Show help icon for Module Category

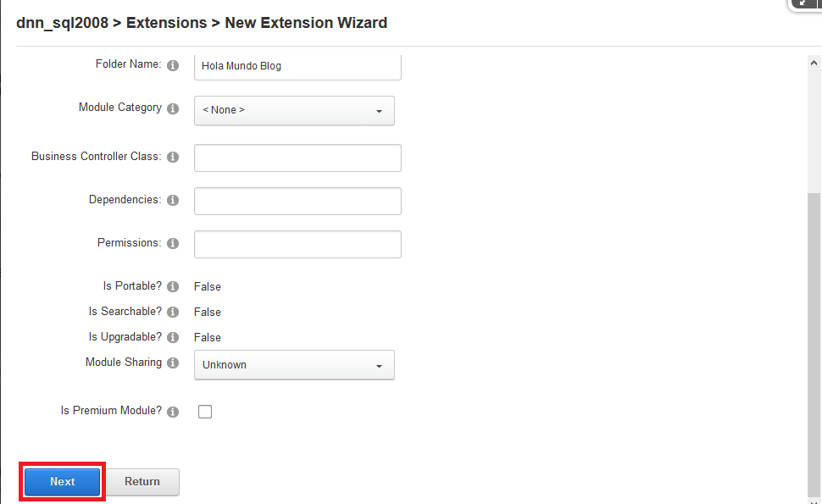pyautogui.click(x=173, y=108)
